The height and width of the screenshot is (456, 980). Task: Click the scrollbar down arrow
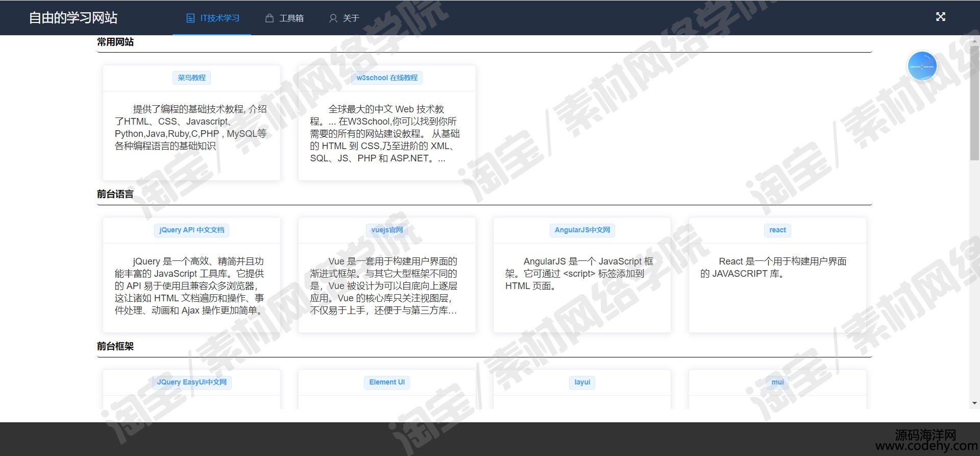(974, 403)
